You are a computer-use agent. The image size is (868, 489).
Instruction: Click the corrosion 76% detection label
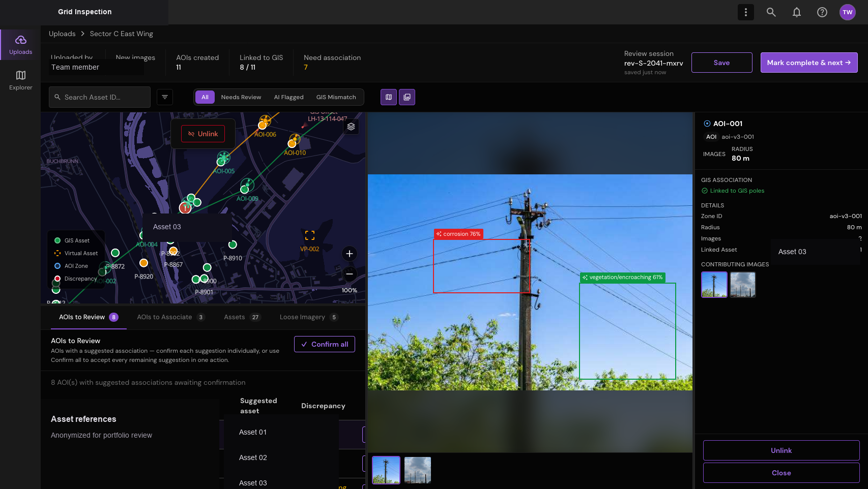[x=458, y=234]
